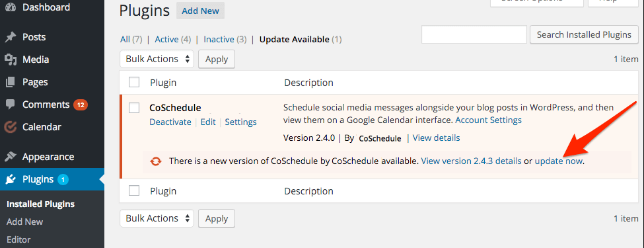
Task: Click Search Installed Plugins button
Action: click(x=584, y=34)
